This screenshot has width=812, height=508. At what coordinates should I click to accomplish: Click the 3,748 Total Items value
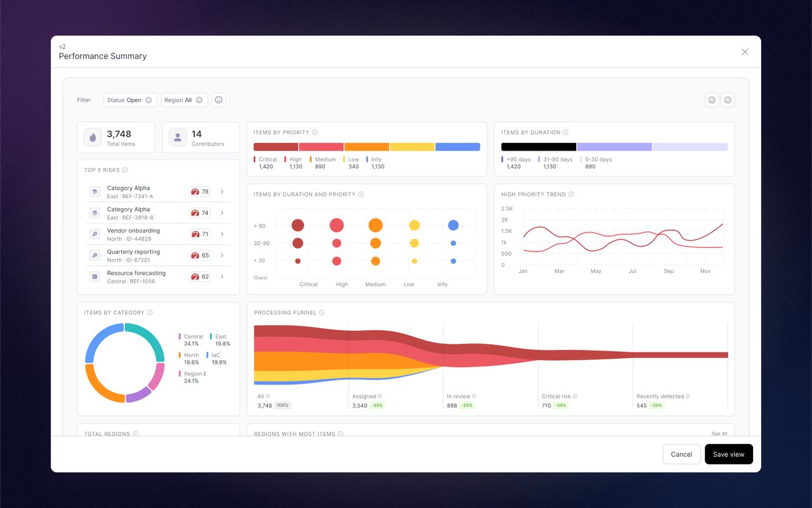119,134
